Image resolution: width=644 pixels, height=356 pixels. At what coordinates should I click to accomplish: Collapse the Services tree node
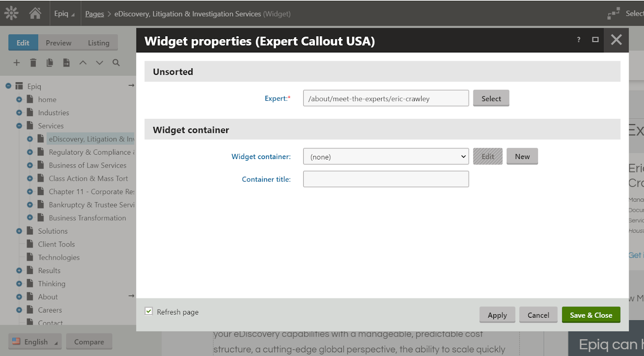click(19, 126)
